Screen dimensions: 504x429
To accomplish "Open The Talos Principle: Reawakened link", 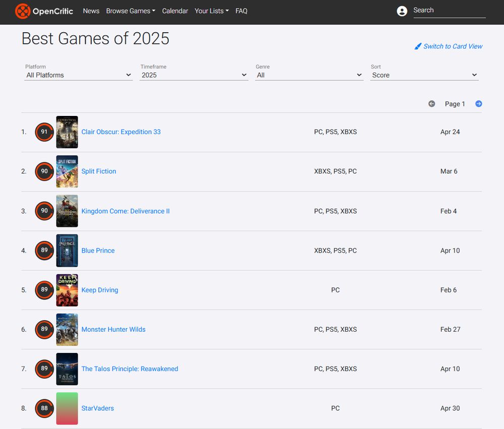I will (x=130, y=369).
